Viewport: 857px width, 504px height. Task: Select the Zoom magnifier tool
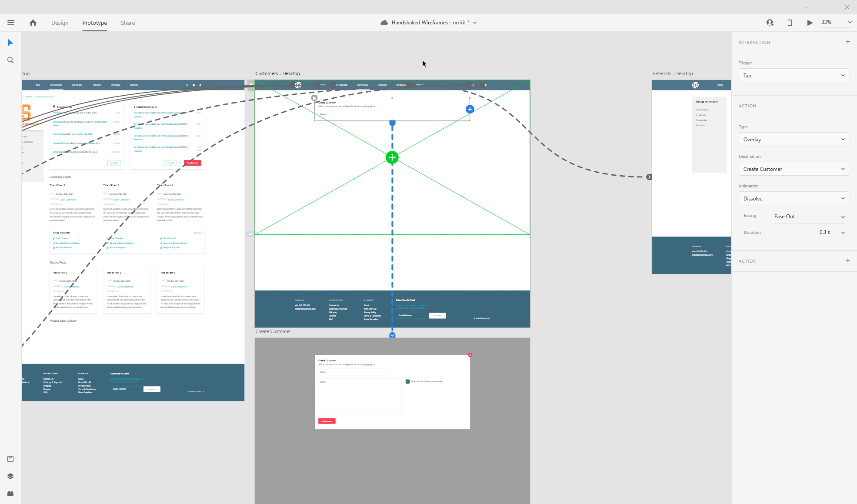[10, 60]
